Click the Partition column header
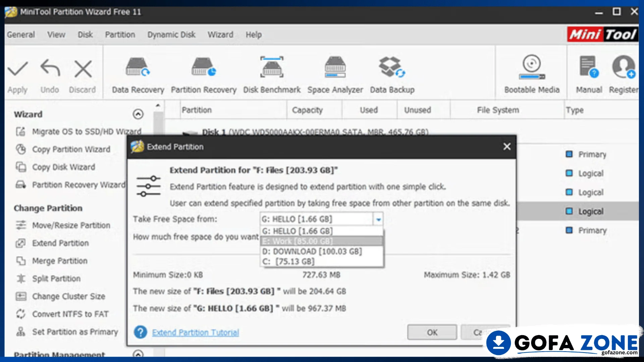The height and width of the screenshot is (362, 644). coord(233,110)
